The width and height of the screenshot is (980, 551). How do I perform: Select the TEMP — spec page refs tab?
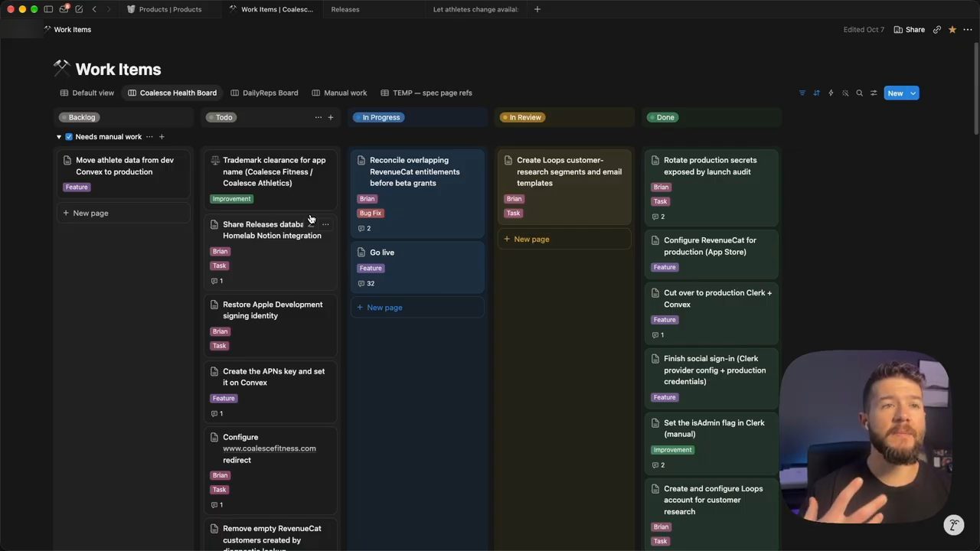[426, 93]
